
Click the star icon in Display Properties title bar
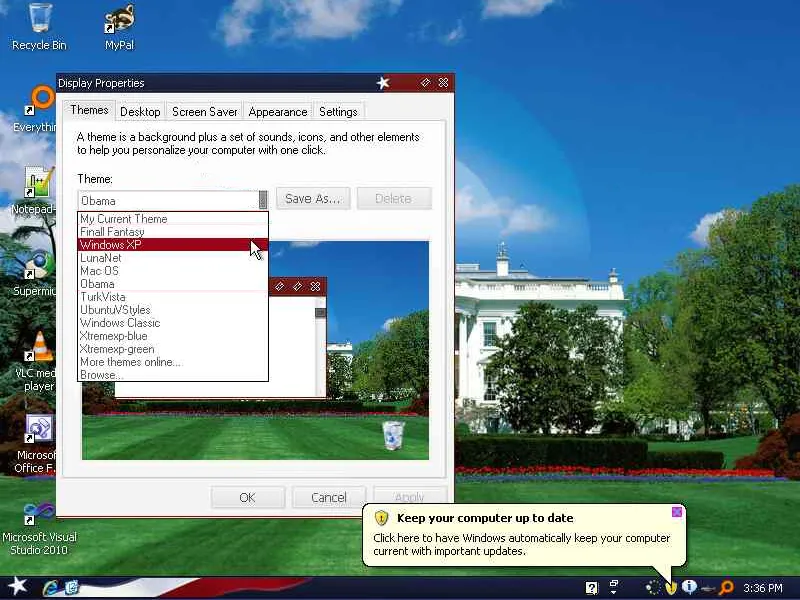(383, 83)
